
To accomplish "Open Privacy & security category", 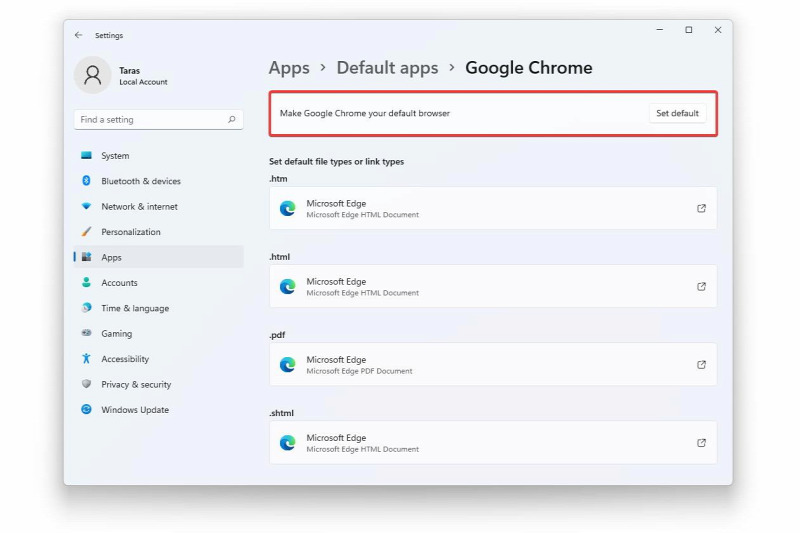I will 159,384.
